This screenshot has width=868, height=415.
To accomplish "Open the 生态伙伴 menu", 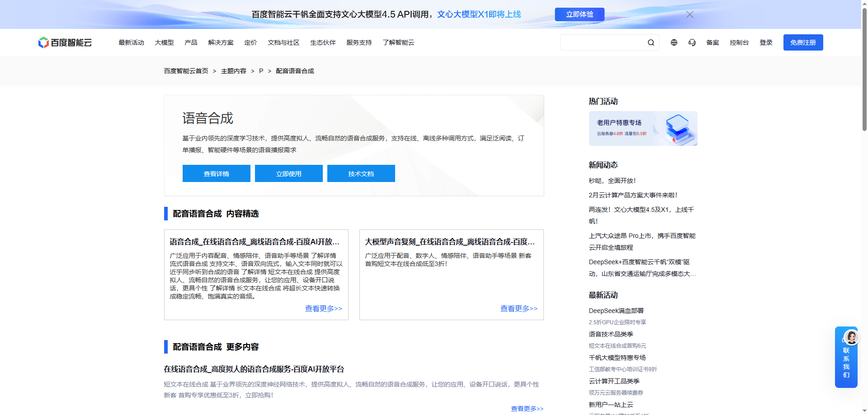I will 323,42.
